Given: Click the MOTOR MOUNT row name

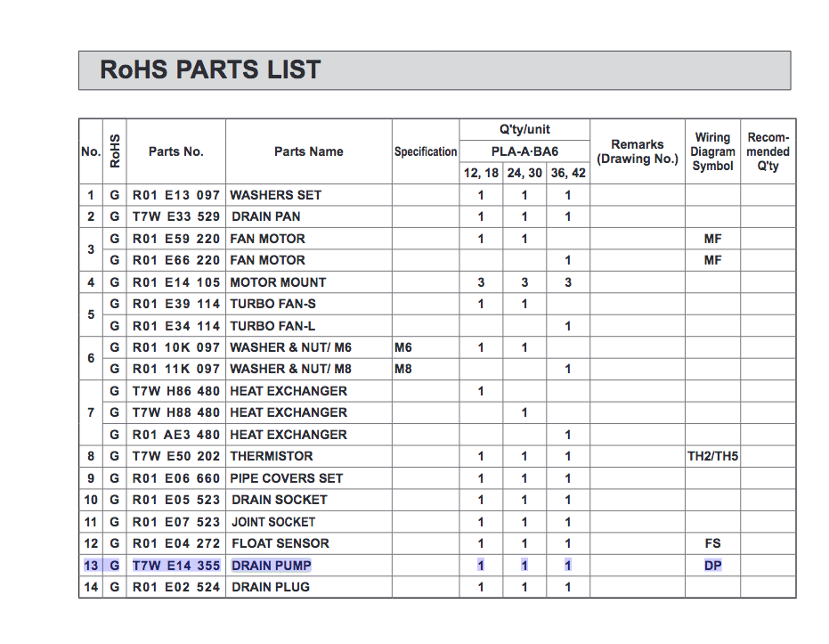Looking at the screenshot, I should (278, 282).
